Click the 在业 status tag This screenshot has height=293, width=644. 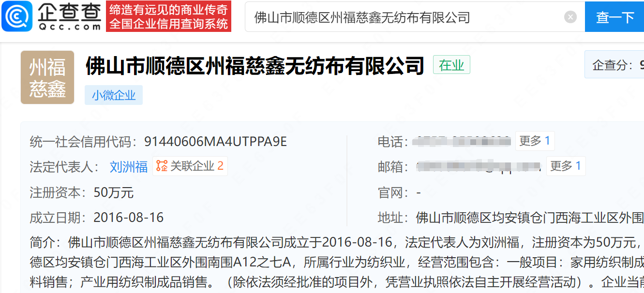tap(451, 65)
